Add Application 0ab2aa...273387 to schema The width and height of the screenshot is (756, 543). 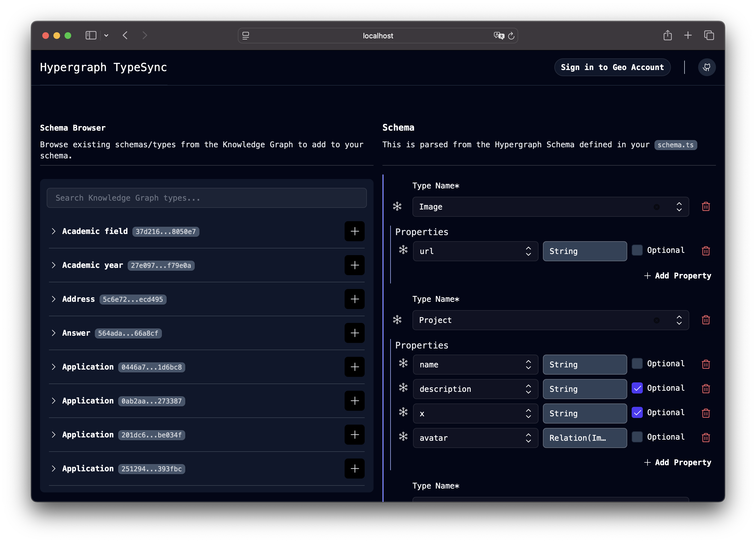(354, 401)
